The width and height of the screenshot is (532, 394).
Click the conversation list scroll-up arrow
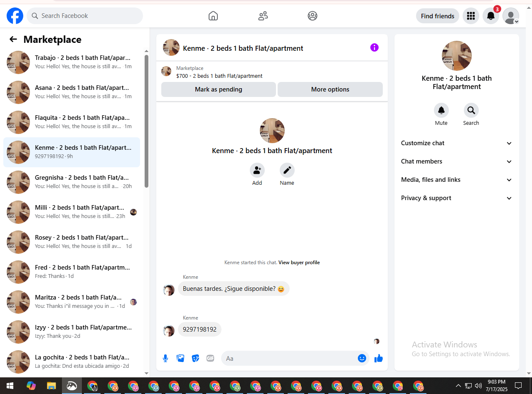click(x=146, y=51)
